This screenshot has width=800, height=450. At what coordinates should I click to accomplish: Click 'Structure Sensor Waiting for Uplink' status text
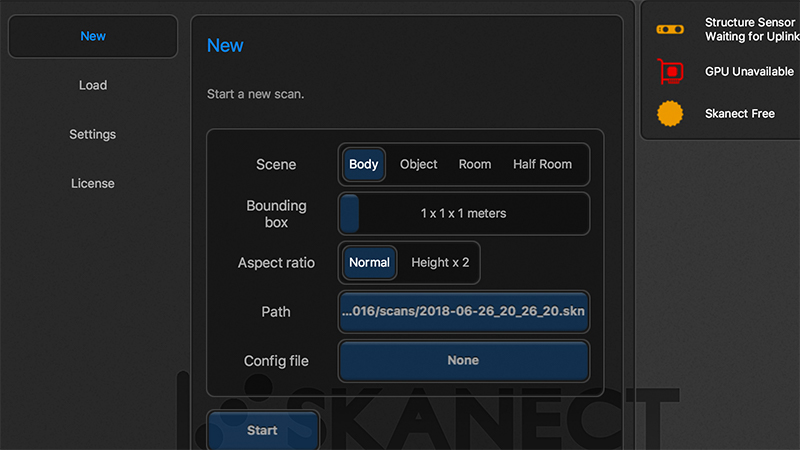click(x=752, y=30)
